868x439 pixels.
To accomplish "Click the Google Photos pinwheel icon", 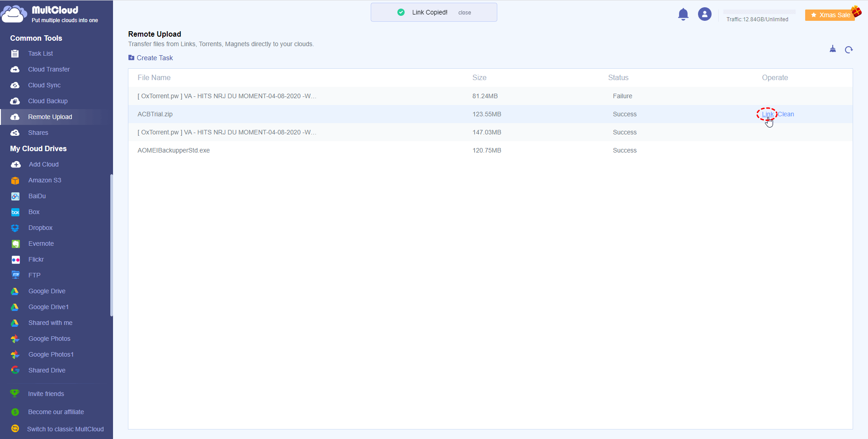I will (x=15, y=339).
